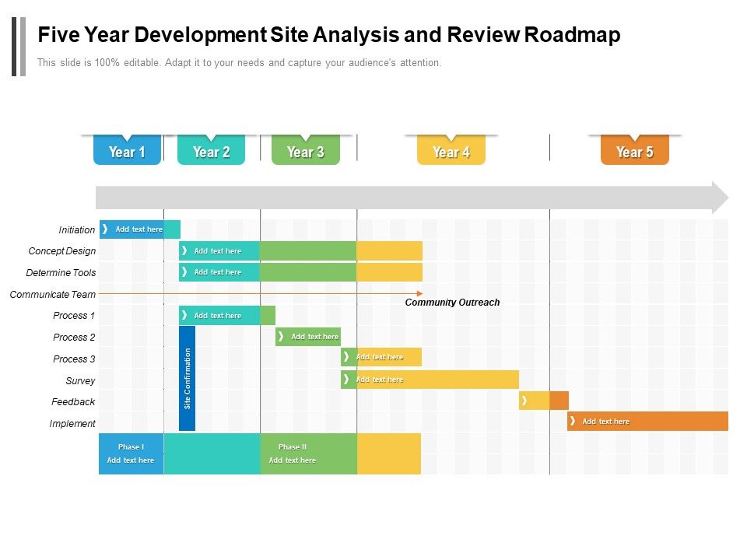This screenshot has width=747, height=560.
Task: Click chevron icon on Determine Tools bar
Action: pyautogui.click(x=184, y=272)
